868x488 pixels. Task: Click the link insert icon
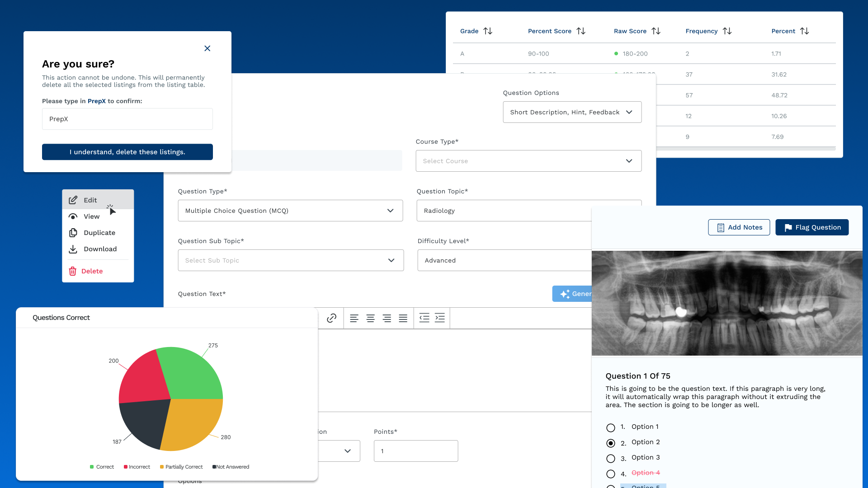point(331,318)
